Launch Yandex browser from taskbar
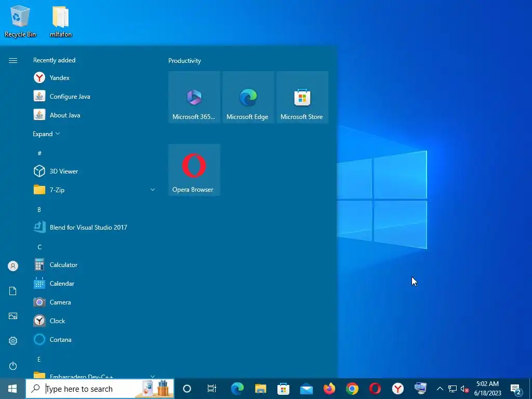This screenshot has width=532, height=399. 397,389
